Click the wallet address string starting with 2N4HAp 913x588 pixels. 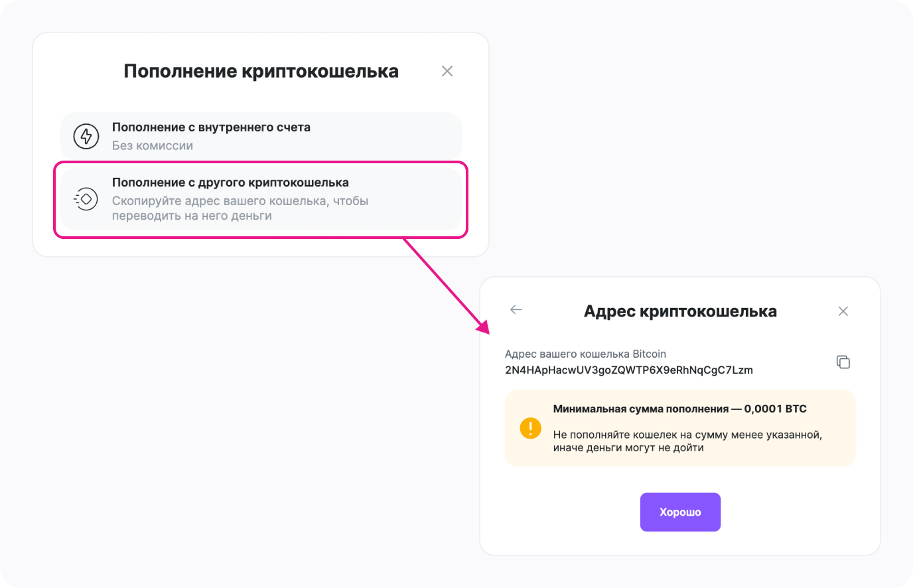(628, 370)
